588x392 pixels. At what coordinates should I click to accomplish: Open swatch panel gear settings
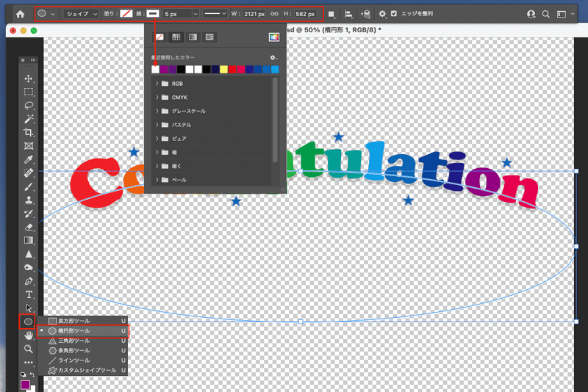[273, 58]
